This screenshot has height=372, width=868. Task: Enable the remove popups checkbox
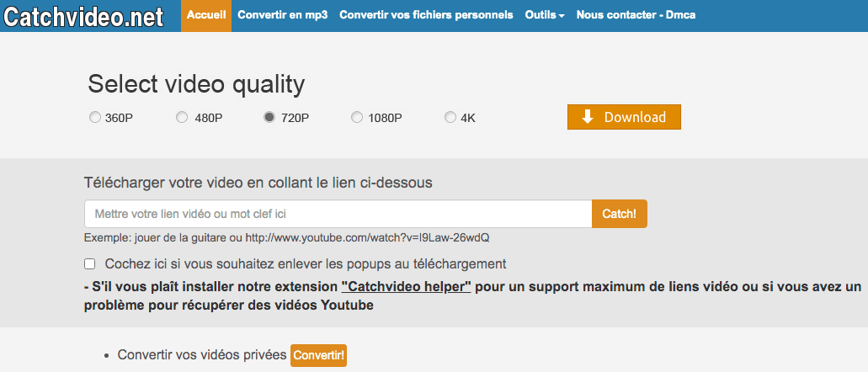pos(90,263)
